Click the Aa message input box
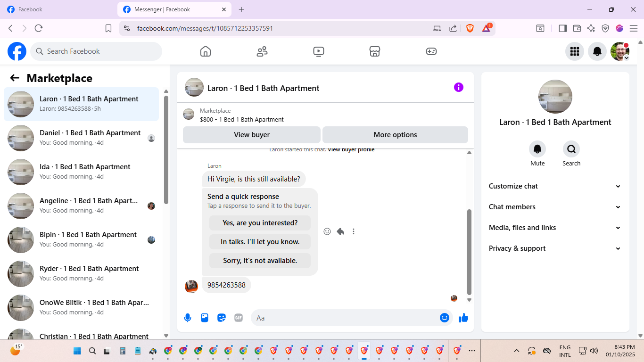 click(352, 318)
